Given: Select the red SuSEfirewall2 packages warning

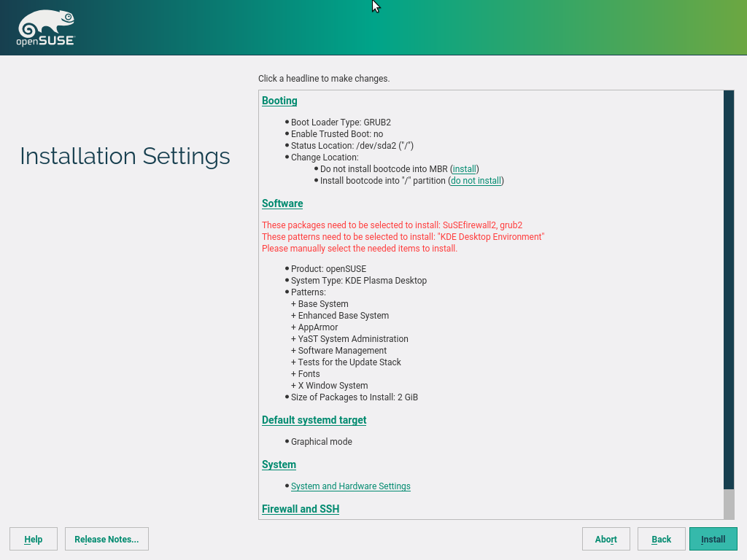Looking at the screenshot, I should point(392,225).
